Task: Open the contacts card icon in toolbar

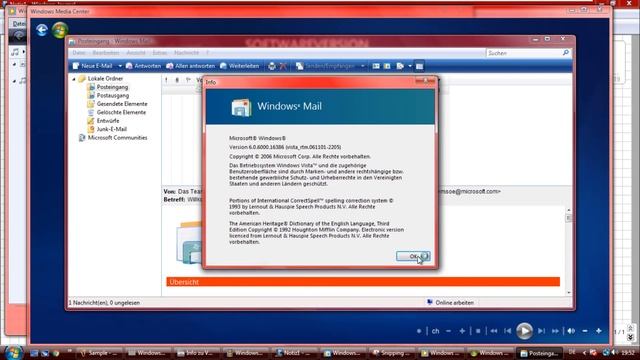Action: [376, 66]
